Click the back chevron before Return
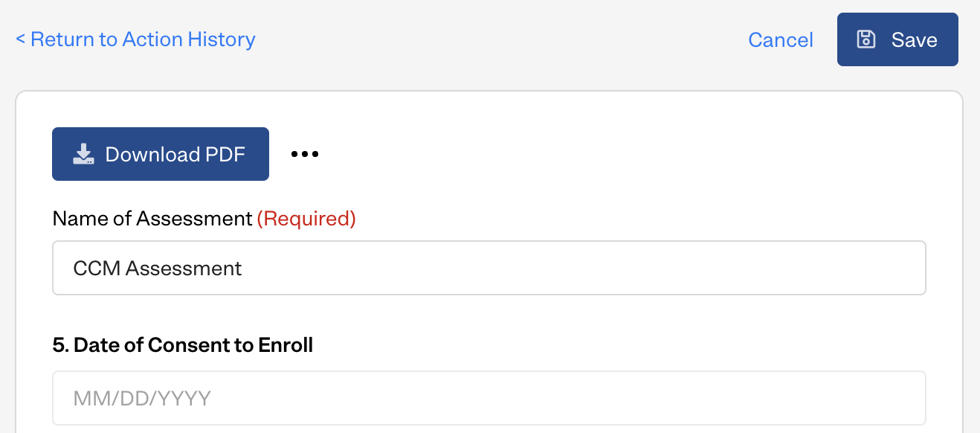The image size is (980, 433). [x=20, y=39]
